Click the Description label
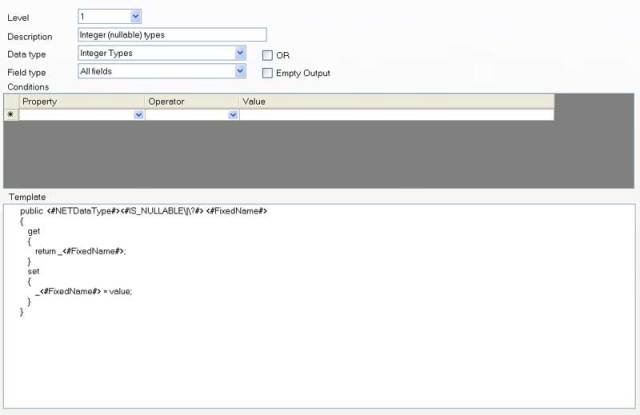Screen dimensions: 640x415 tap(30, 37)
